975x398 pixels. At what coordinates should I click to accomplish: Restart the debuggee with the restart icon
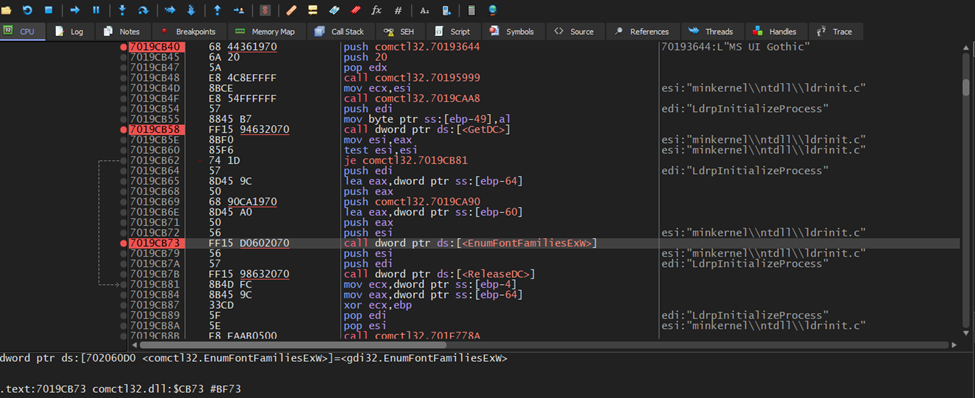(27, 10)
